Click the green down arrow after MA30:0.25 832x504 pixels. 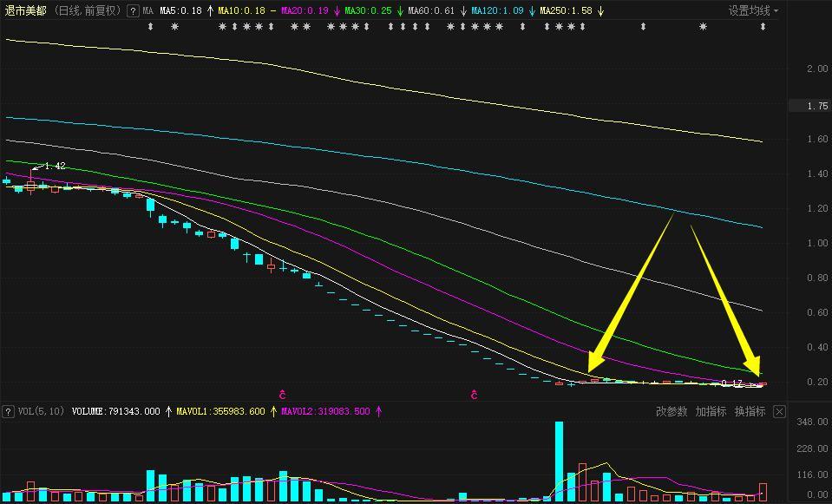point(400,10)
